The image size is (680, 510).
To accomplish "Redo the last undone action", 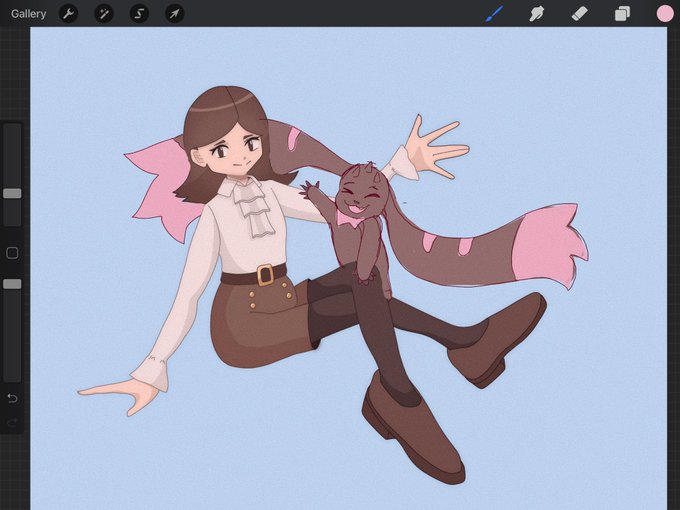I will [x=12, y=422].
